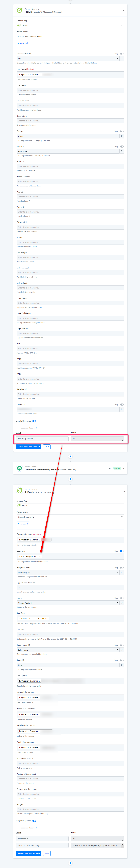Open the Create Opportunity event dropdown
Image resolution: width=140 pixels, height=868 pixels.
point(70,517)
